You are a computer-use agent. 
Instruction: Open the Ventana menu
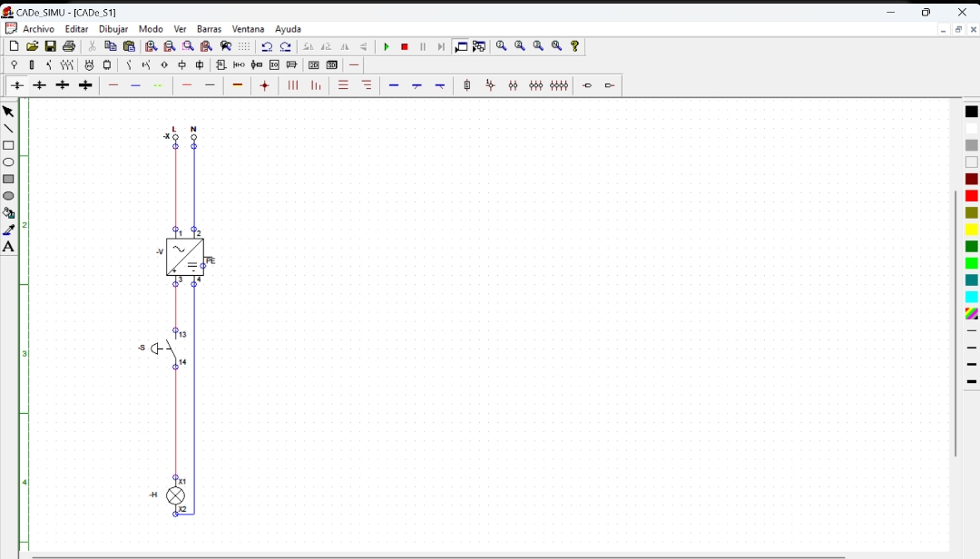pyautogui.click(x=248, y=29)
